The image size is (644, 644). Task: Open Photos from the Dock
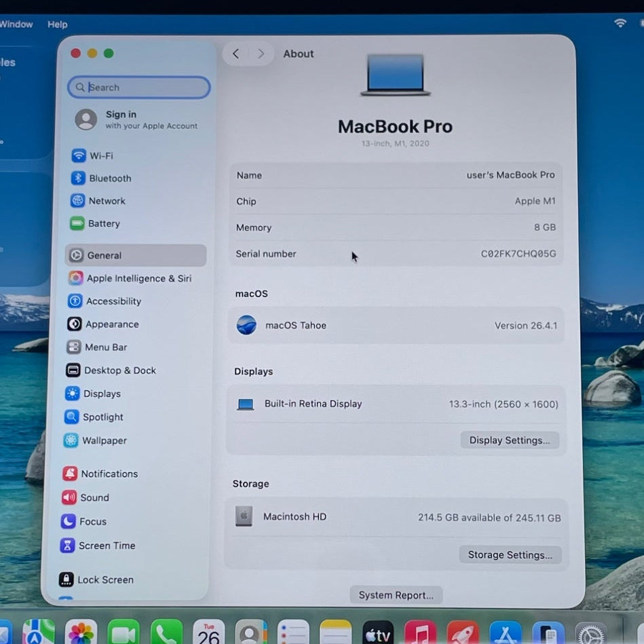(x=81, y=632)
